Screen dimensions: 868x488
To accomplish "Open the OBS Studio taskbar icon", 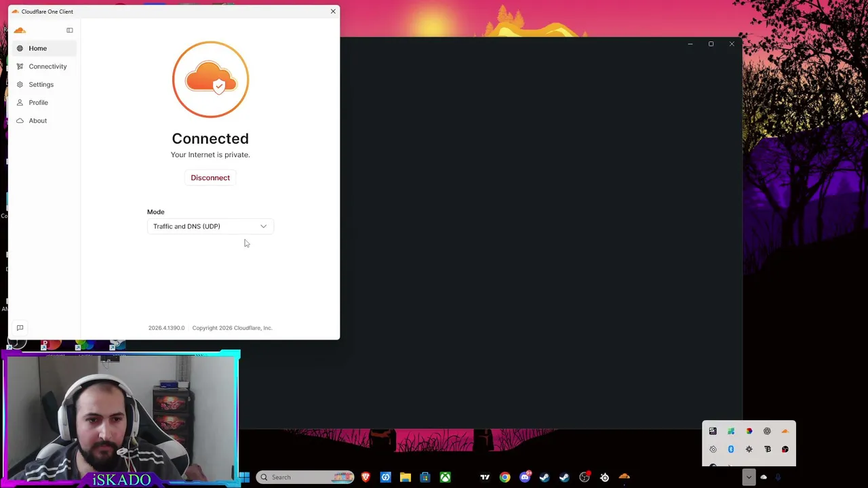I will click(585, 477).
